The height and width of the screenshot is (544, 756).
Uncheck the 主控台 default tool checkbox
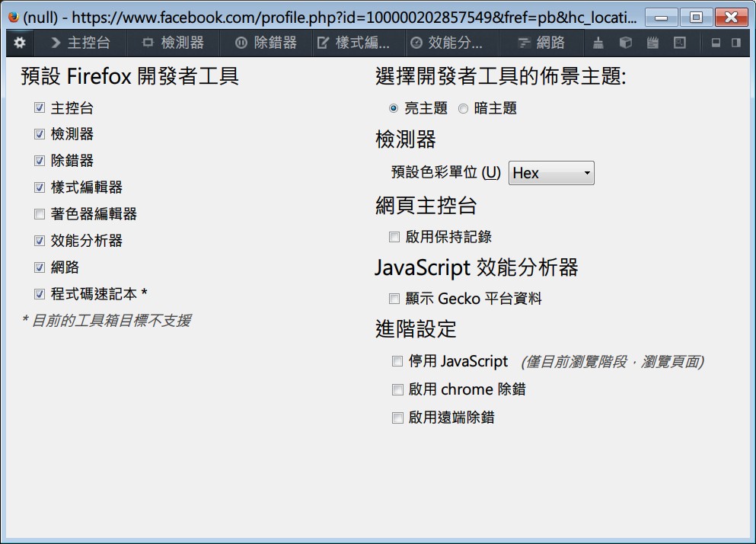[40, 107]
